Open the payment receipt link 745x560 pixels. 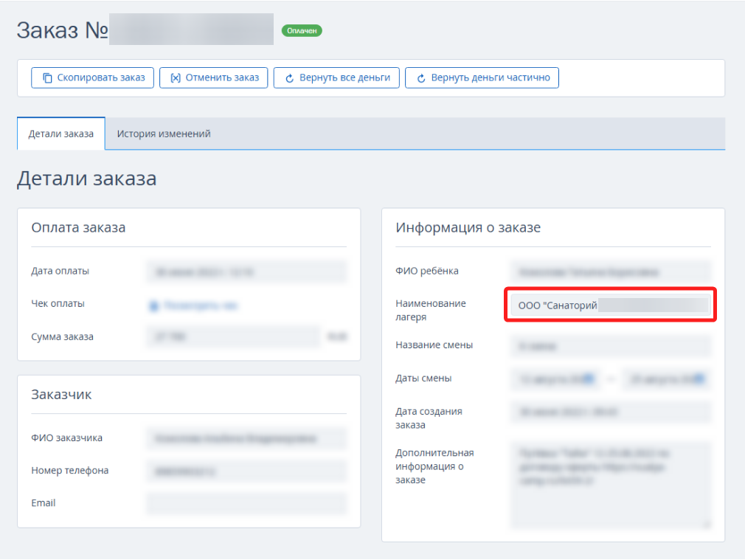click(x=200, y=305)
